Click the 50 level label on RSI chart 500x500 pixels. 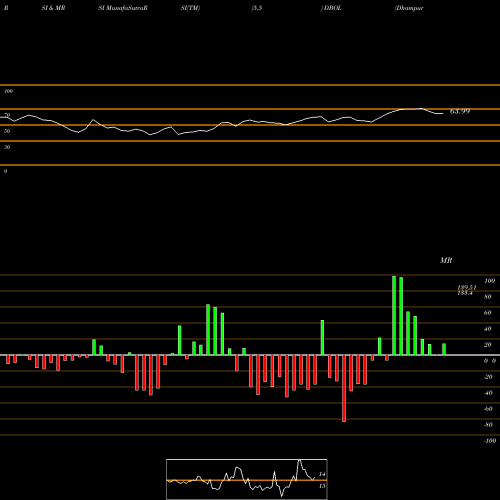(x=7, y=131)
